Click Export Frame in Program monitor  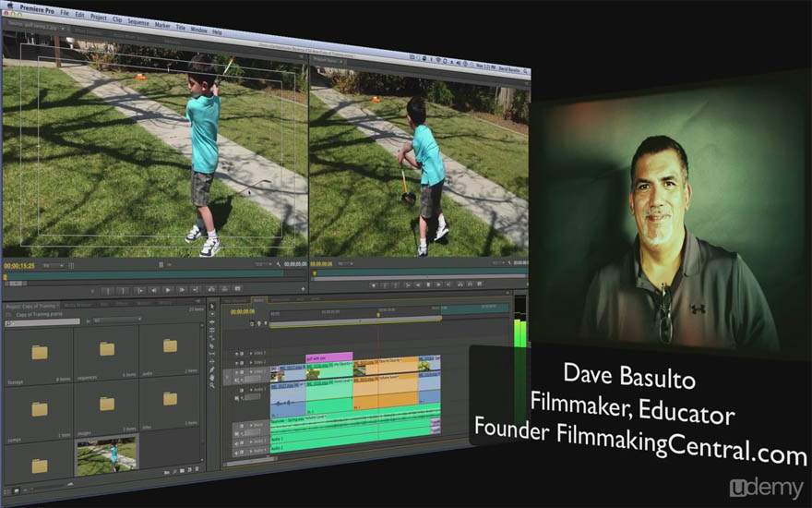pyautogui.click(x=480, y=284)
